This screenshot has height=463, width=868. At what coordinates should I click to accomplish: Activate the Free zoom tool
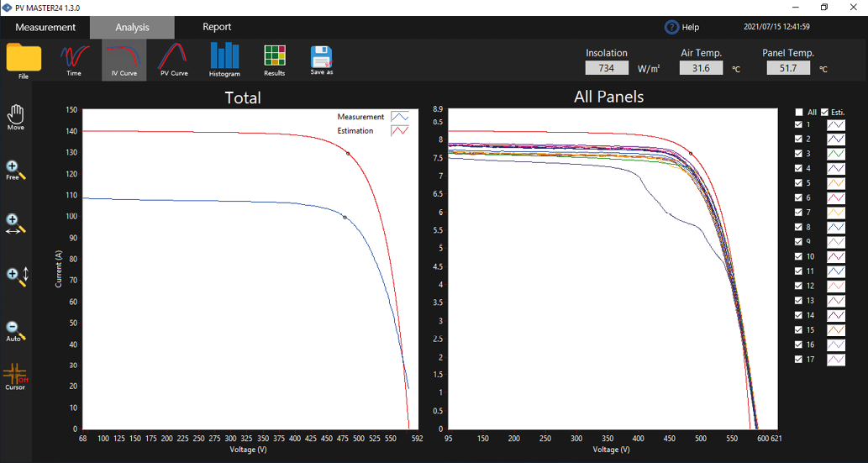point(15,171)
